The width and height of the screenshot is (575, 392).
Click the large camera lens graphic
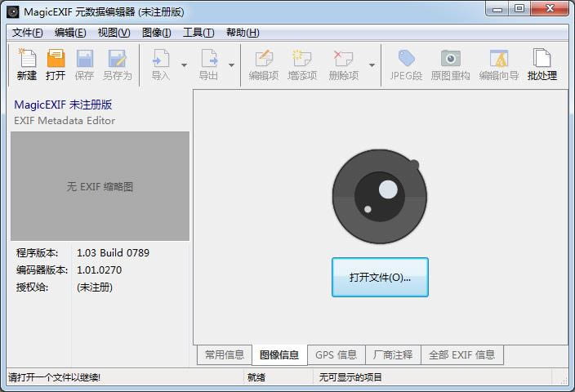380,196
